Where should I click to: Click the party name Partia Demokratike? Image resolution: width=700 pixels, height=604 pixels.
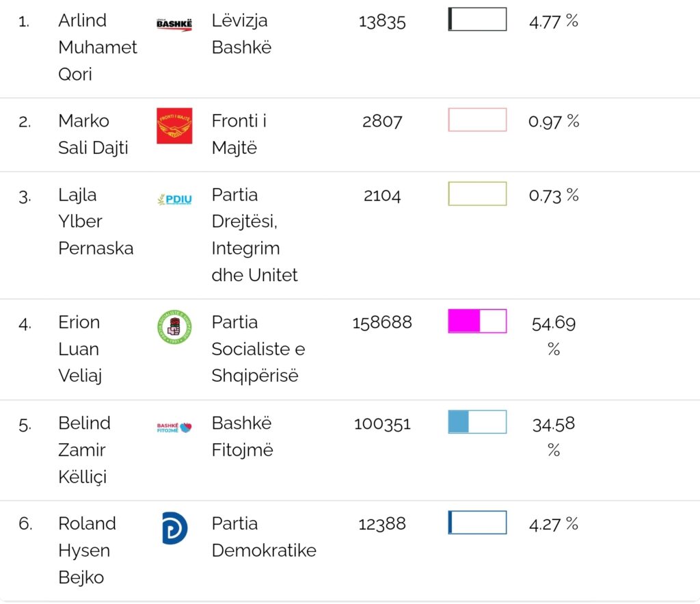pyautogui.click(x=264, y=537)
